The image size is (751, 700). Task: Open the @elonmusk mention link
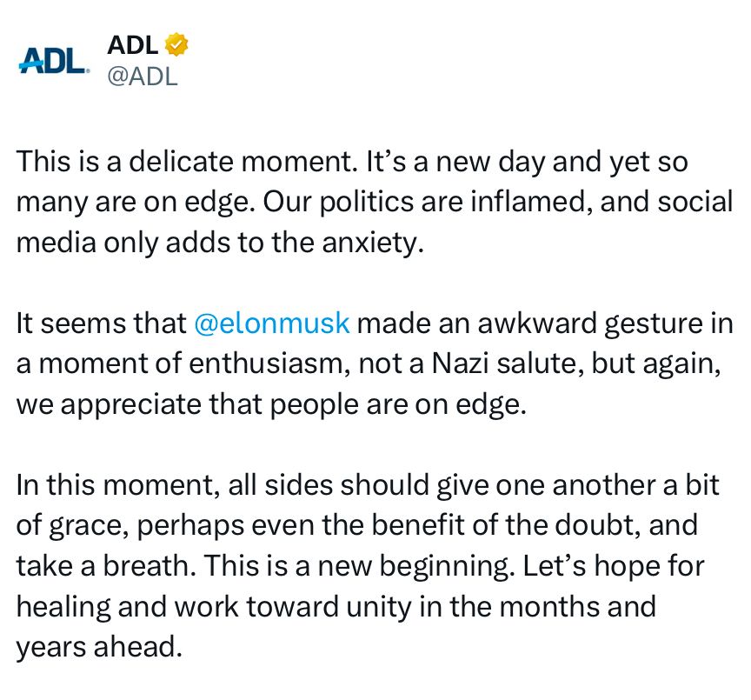(272, 323)
